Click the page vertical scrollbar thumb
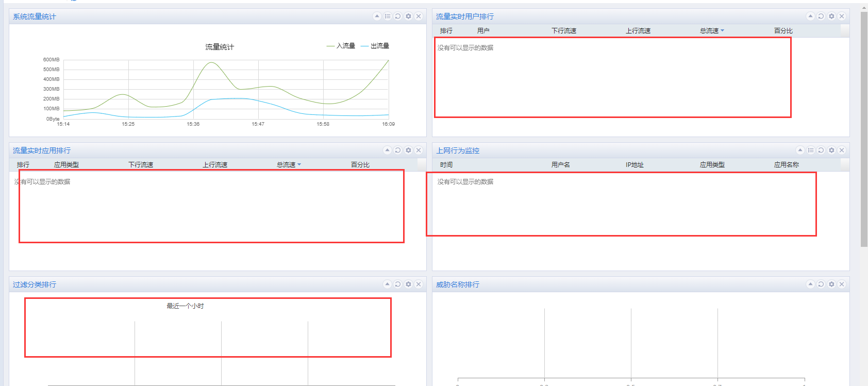 coord(864,129)
